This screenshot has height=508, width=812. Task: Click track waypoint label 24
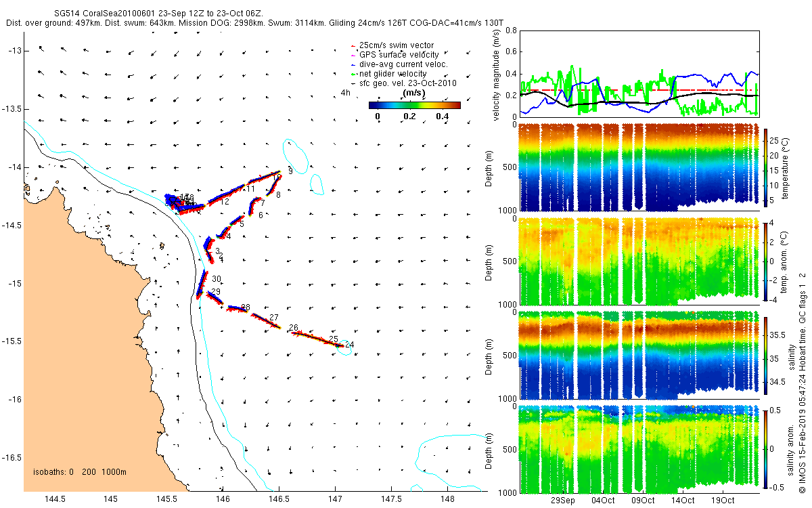(x=349, y=345)
